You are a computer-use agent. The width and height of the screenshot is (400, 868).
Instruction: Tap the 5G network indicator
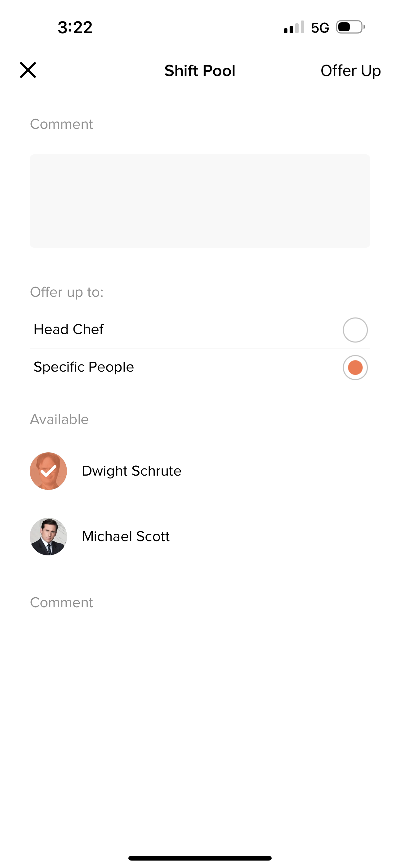(320, 28)
